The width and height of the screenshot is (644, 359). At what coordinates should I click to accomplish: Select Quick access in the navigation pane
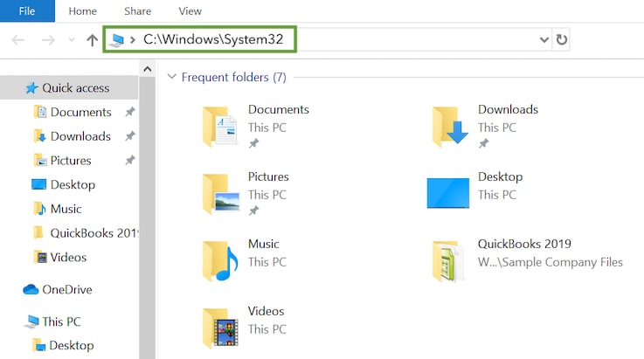point(69,88)
